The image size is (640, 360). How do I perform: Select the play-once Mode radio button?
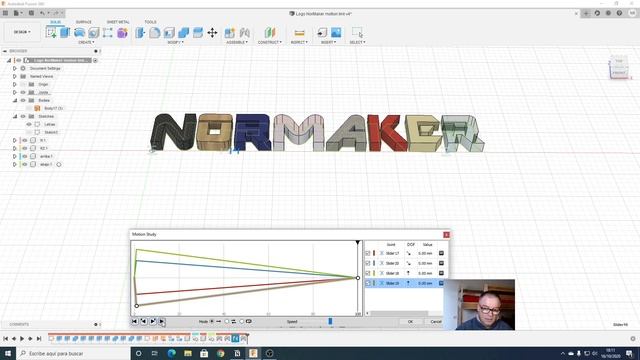point(212,322)
